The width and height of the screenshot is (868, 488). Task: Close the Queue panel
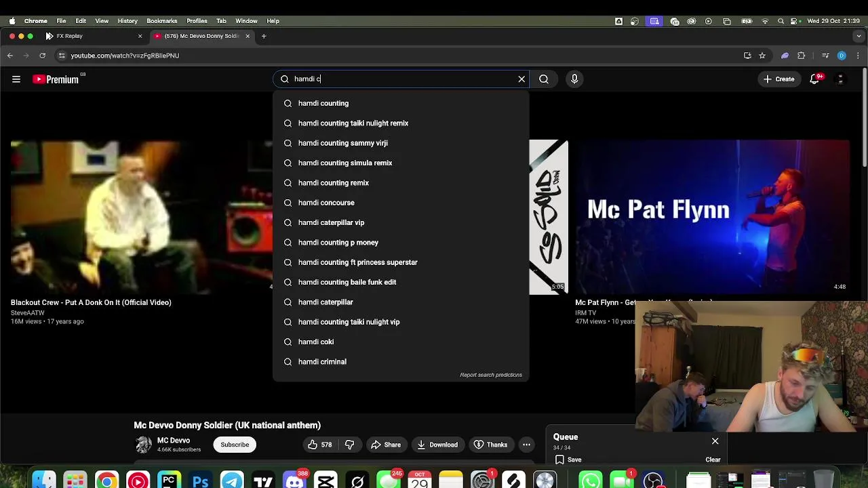(x=715, y=441)
